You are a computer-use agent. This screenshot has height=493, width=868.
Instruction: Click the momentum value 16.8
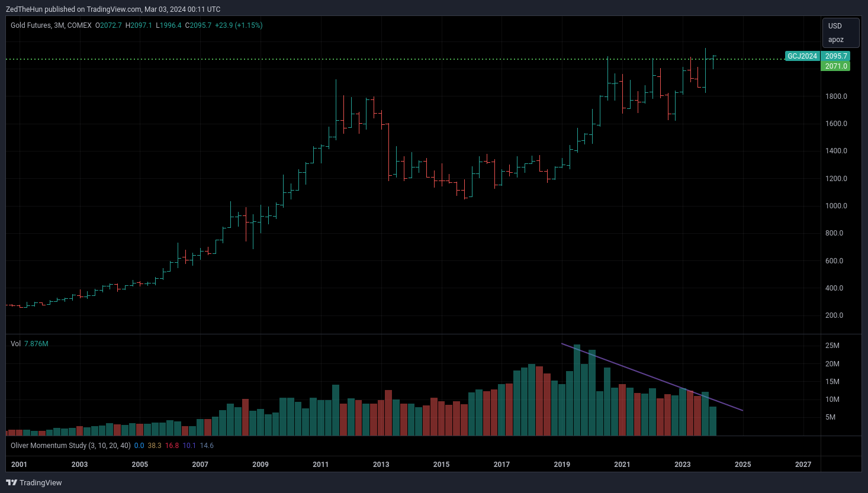tap(172, 446)
